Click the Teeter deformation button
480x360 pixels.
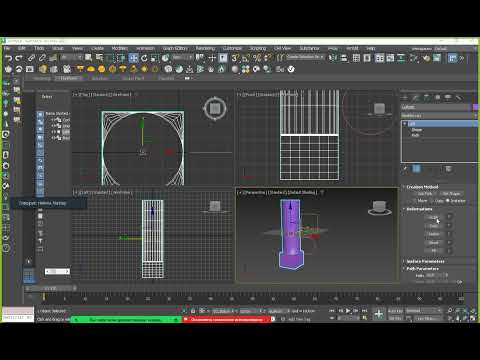[x=433, y=234]
